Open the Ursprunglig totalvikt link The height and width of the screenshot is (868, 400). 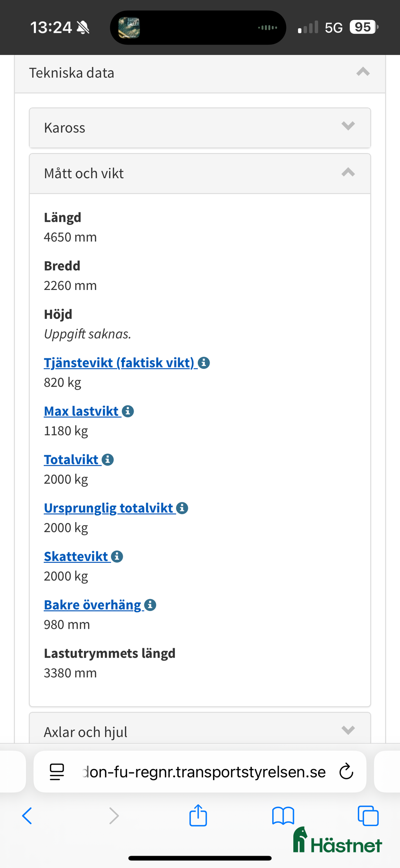point(109,508)
